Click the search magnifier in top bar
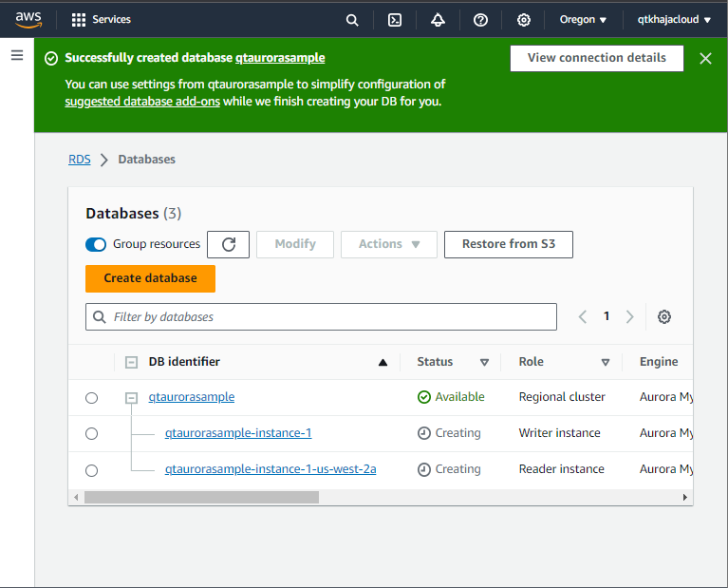 (x=352, y=20)
